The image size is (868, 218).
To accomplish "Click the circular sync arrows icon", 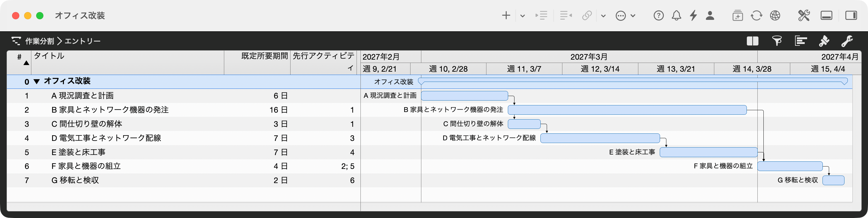I will 756,15.
